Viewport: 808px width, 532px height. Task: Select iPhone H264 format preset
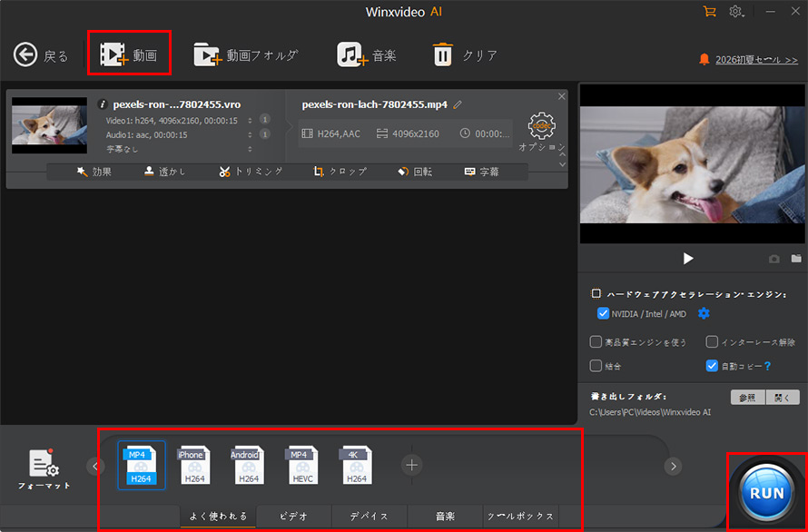pos(194,465)
